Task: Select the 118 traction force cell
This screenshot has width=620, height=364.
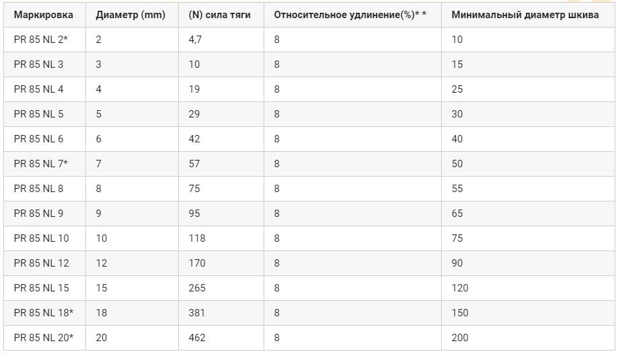Action: [221, 238]
